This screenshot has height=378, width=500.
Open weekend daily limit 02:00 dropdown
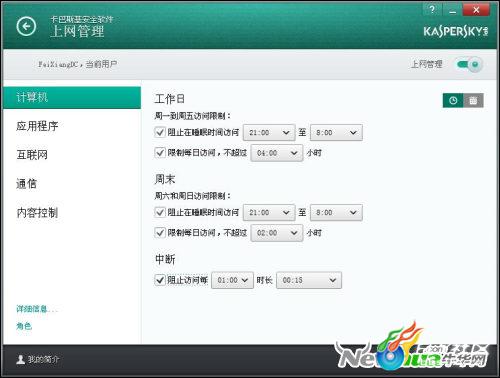(x=277, y=233)
